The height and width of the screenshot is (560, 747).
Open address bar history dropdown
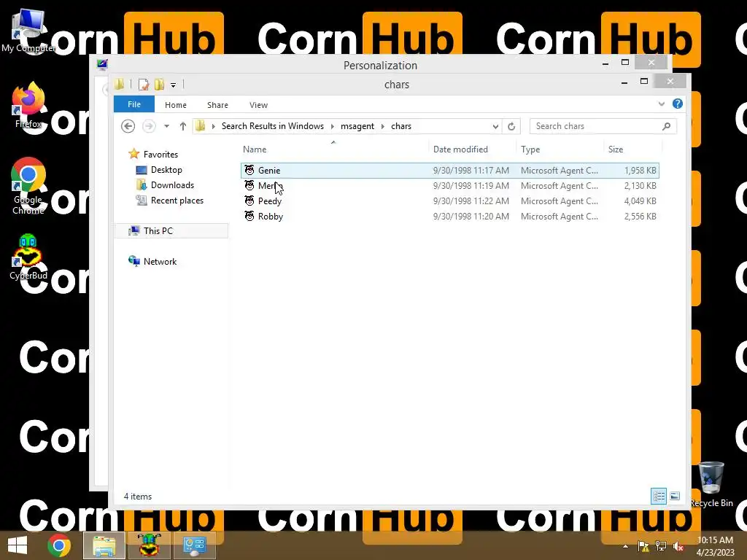[495, 126]
